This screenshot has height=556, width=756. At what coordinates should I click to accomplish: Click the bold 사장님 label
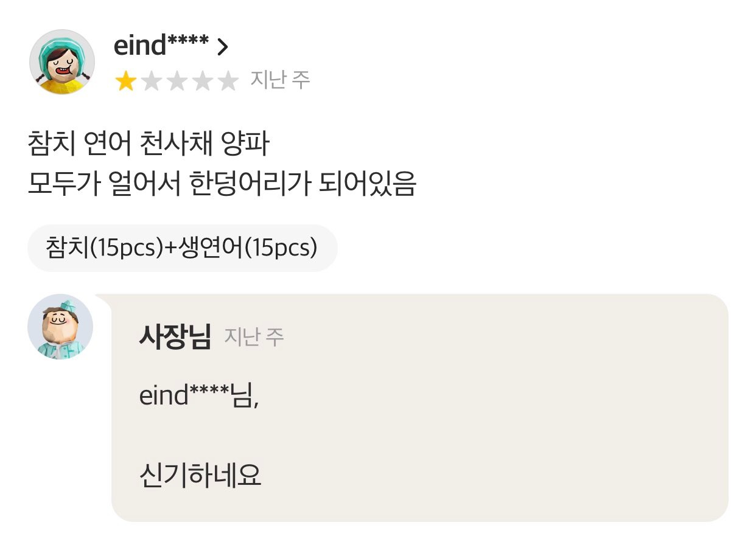pyautogui.click(x=175, y=336)
